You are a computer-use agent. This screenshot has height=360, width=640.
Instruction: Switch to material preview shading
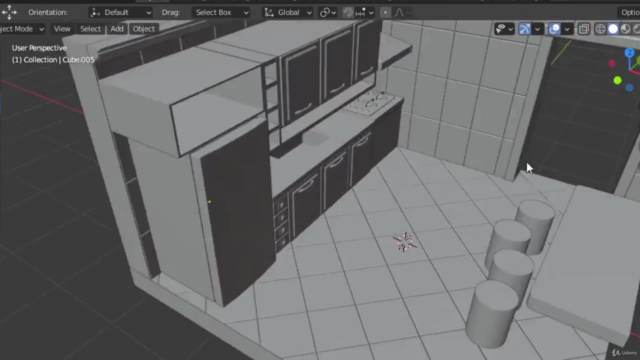(625, 29)
